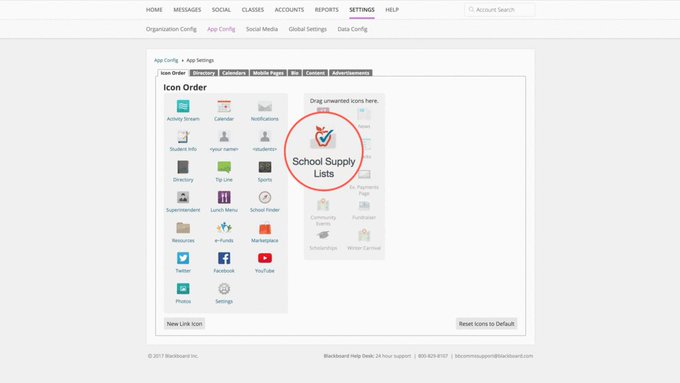Screen dimensions: 680x383
Task: Click the bbcommsupport@blackboard.com email link
Action: tap(494, 356)
